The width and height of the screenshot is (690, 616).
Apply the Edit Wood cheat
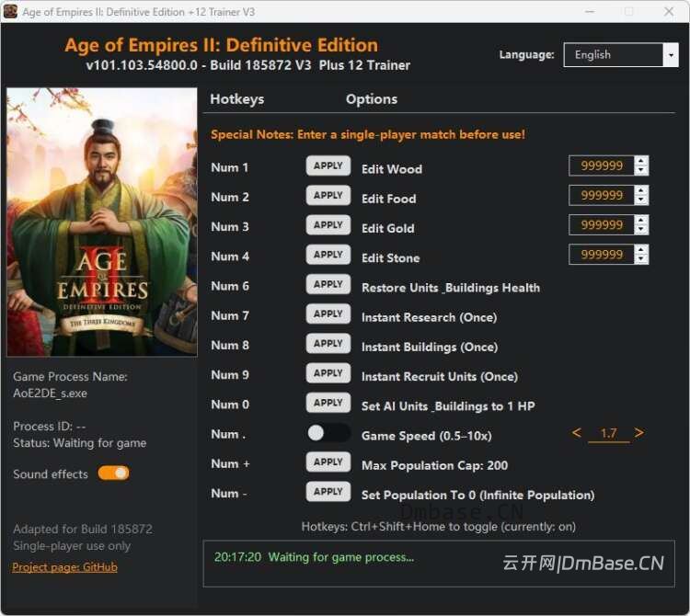[x=328, y=165]
